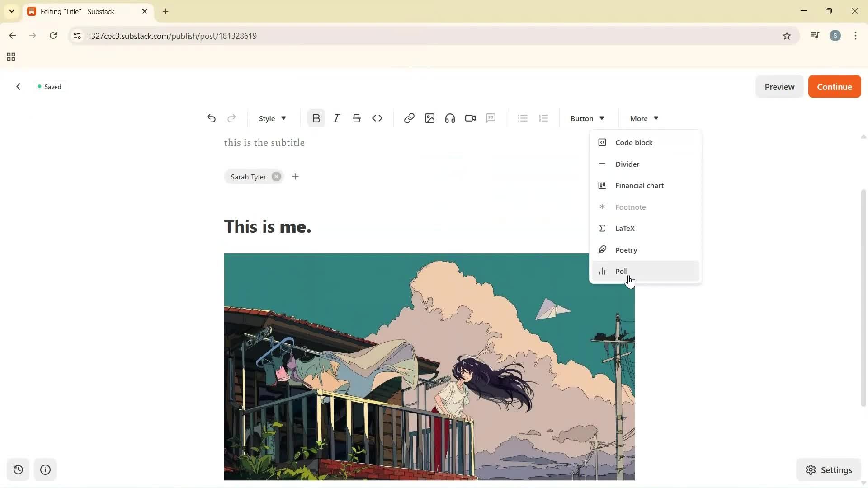
Task: Insert a video into the post
Action: [470, 118]
